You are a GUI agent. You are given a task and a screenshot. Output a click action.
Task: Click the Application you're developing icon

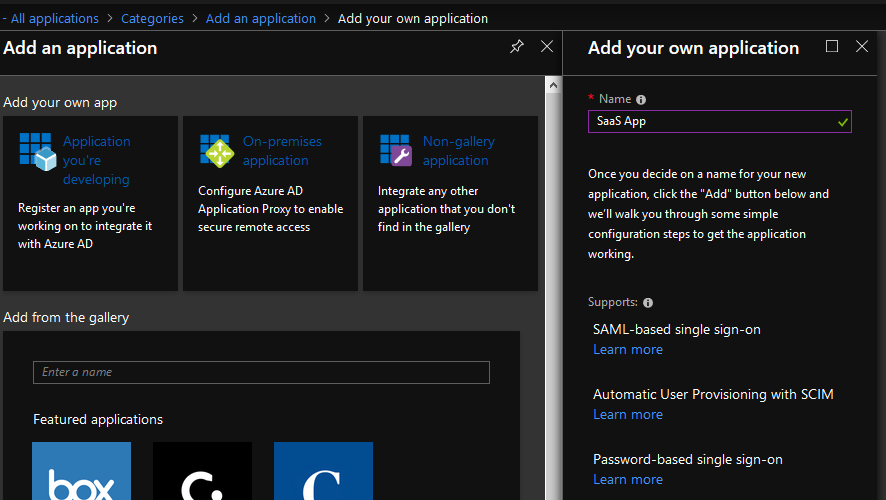[x=38, y=151]
